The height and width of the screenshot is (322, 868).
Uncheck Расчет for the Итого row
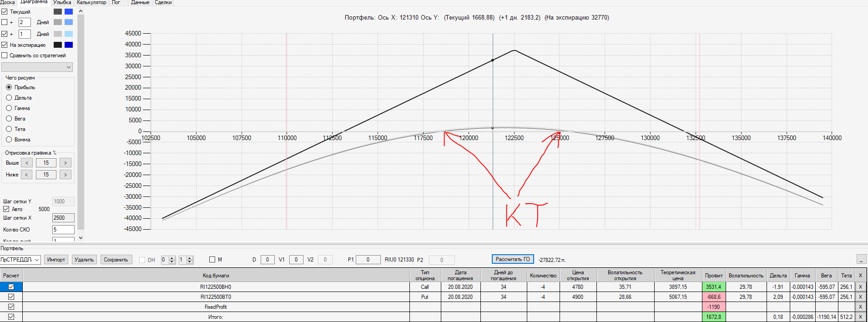point(11,317)
